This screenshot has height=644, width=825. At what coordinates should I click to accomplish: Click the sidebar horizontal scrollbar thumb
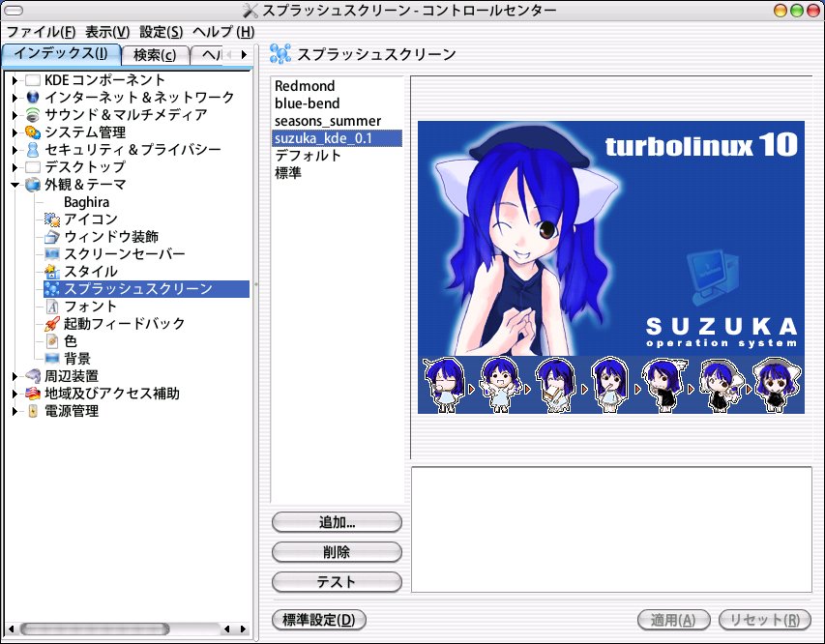pyautogui.click(x=95, y=629)
